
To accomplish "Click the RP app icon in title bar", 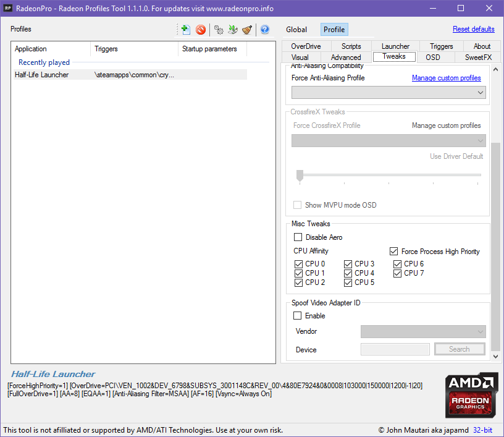I will 7,8.
